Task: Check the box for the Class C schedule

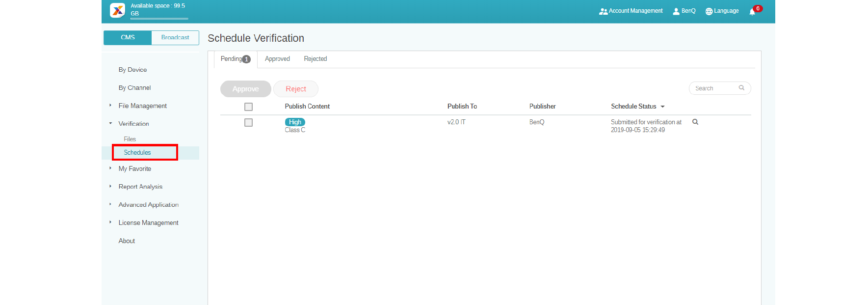Action: point(249,123)
